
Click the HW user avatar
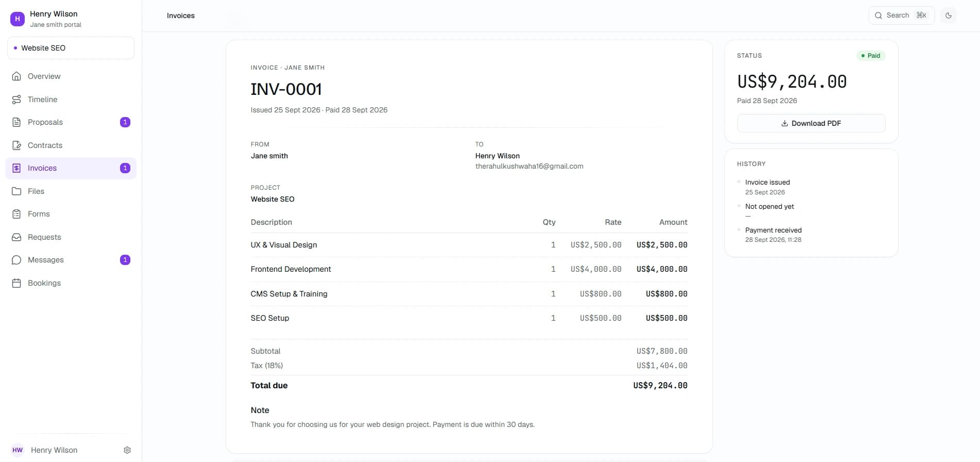click(18, 450)
